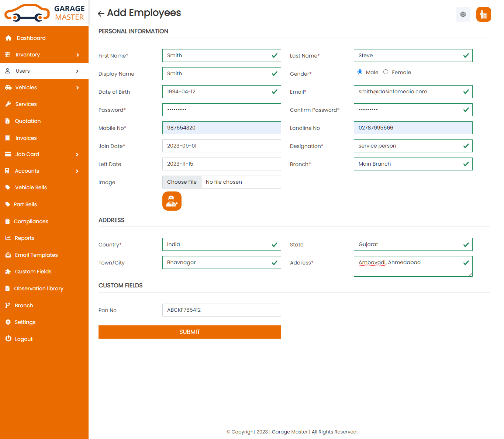Open the Quotation menu item
The width and height of the screenshot is (504, 439).
point(28,121)
